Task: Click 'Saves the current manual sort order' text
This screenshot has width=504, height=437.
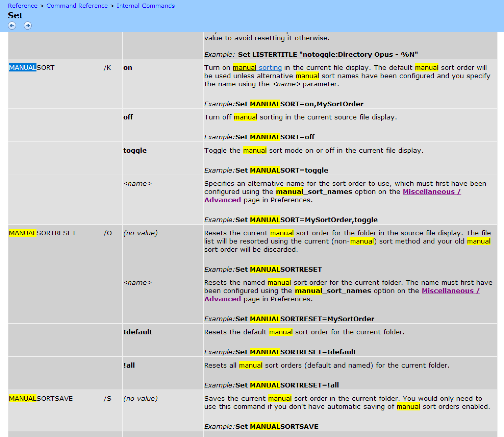Action: [347, 403]
